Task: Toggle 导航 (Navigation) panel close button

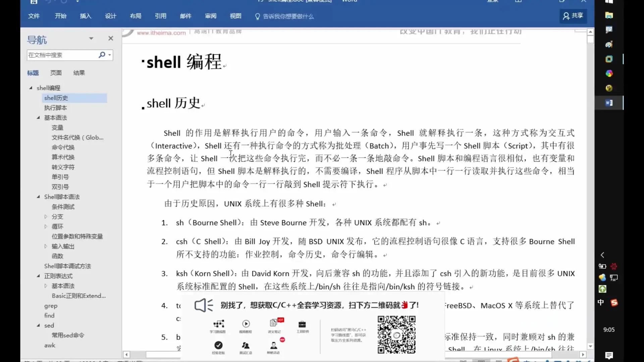Action: point(111,39)
